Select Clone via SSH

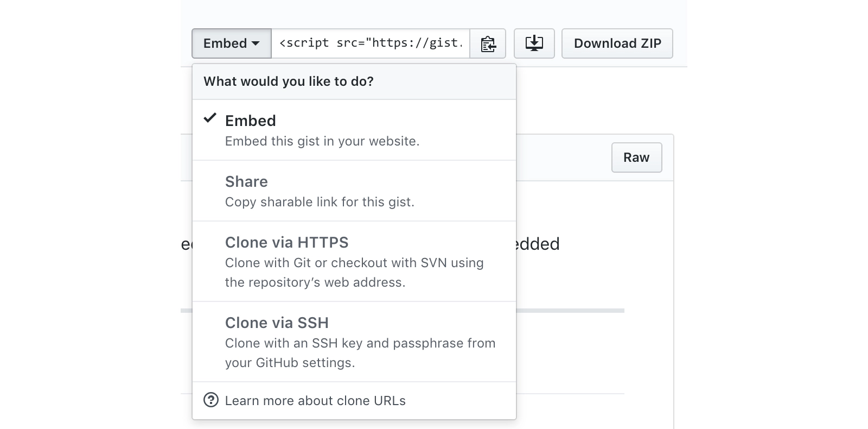[277, 323]
